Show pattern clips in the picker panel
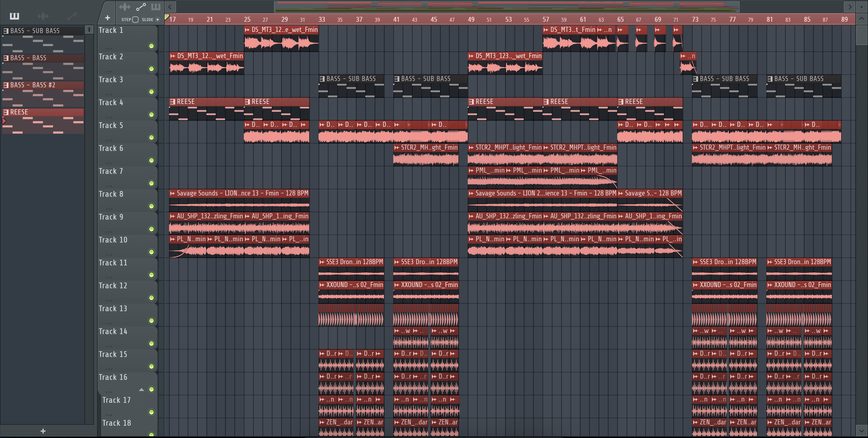Viewport: 868px width, 438px height. click(x=14, y=16)
